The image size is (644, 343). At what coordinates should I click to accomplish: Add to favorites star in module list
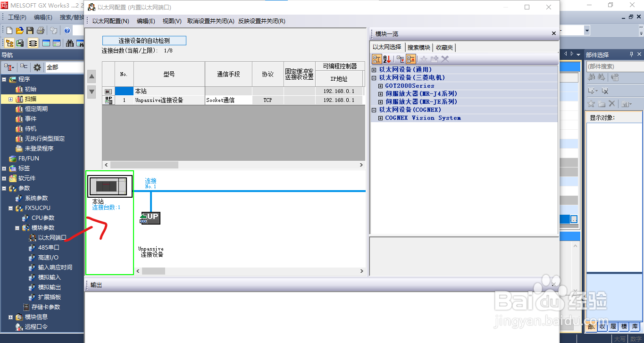(x=424, y=59)
